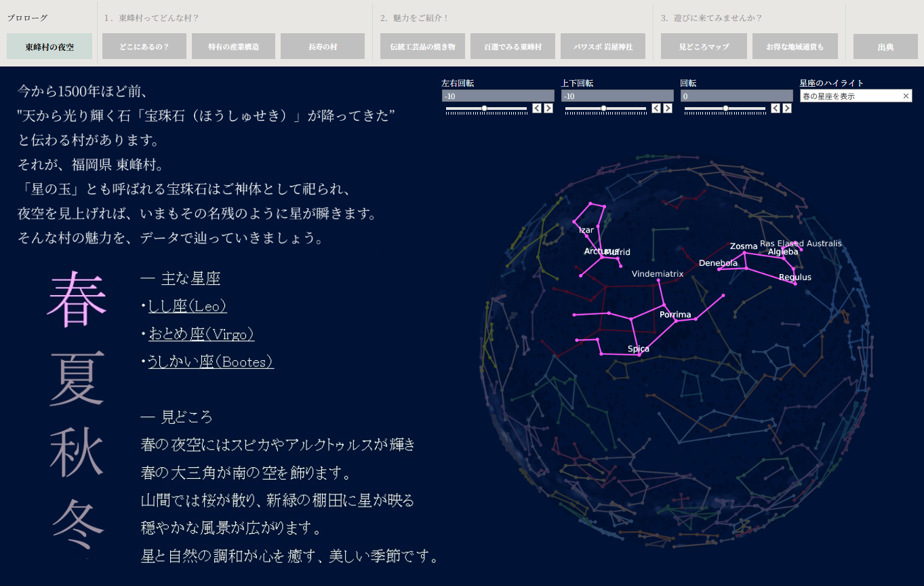Screen dimensions: 924x586
Task: Click the 左右回転 decrease arrow button
Action: 537,109
